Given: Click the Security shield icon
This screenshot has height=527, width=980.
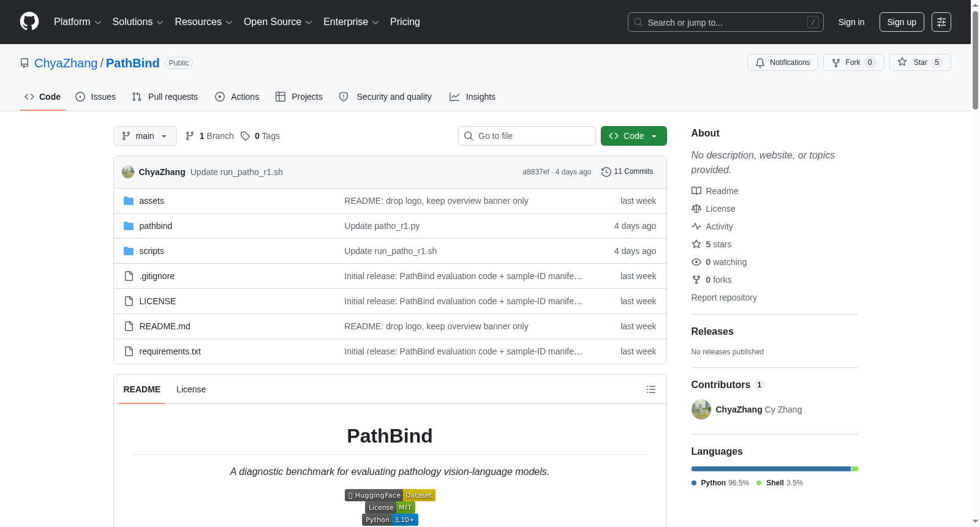Looking at the screenshot, I should (x=344, y=97).
